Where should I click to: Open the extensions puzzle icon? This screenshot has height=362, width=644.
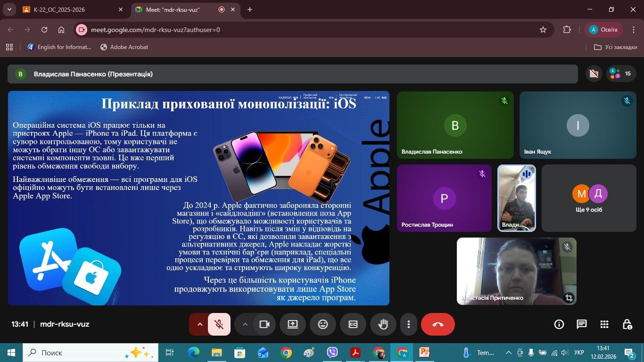tap(567, 30)
